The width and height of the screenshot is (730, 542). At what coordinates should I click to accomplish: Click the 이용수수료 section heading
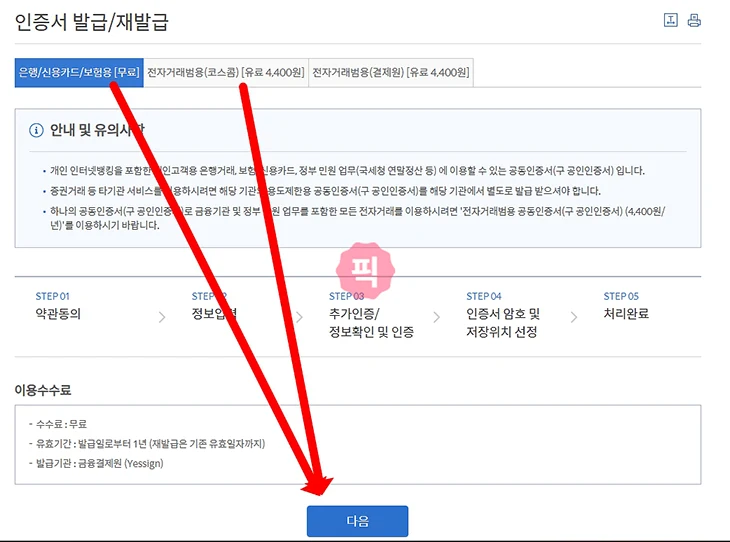click(x=43, y=389)
